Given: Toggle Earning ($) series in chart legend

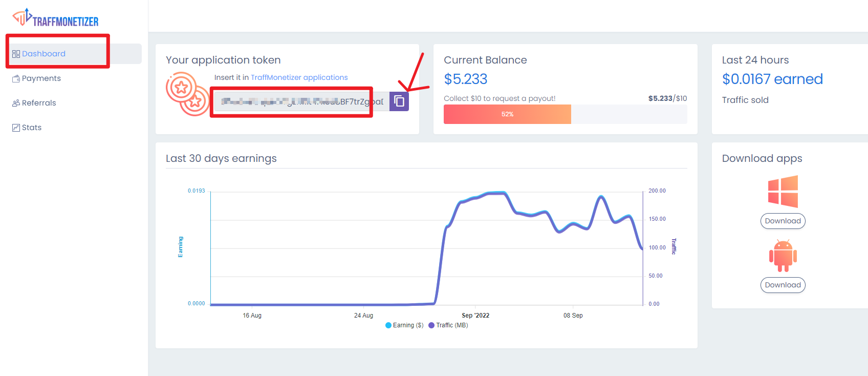Looking at the screenshot, I should (x=404, y=325).
